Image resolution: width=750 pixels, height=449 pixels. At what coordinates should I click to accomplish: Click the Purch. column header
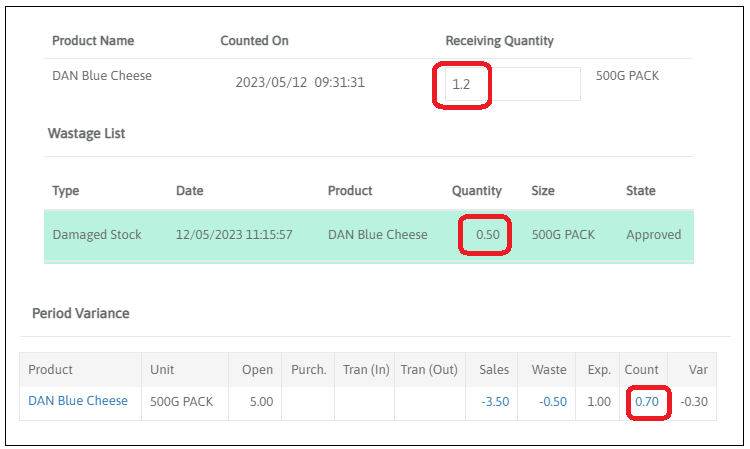308,370
